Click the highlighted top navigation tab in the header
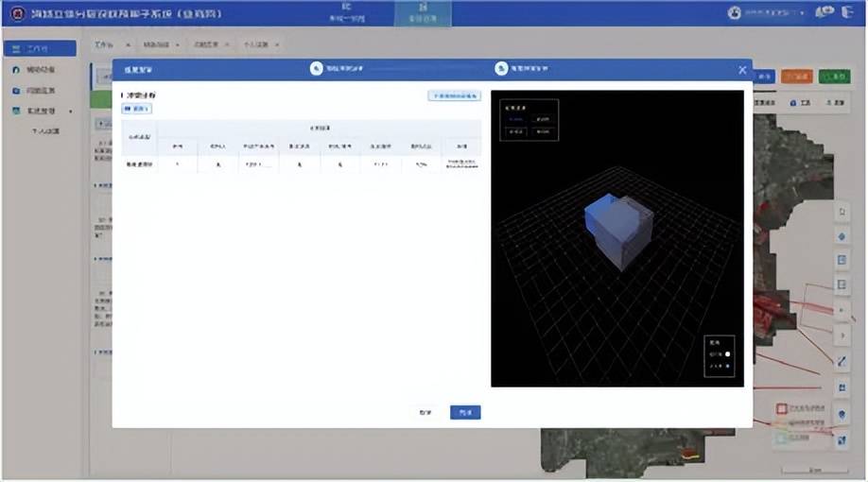 click(422, 13)
